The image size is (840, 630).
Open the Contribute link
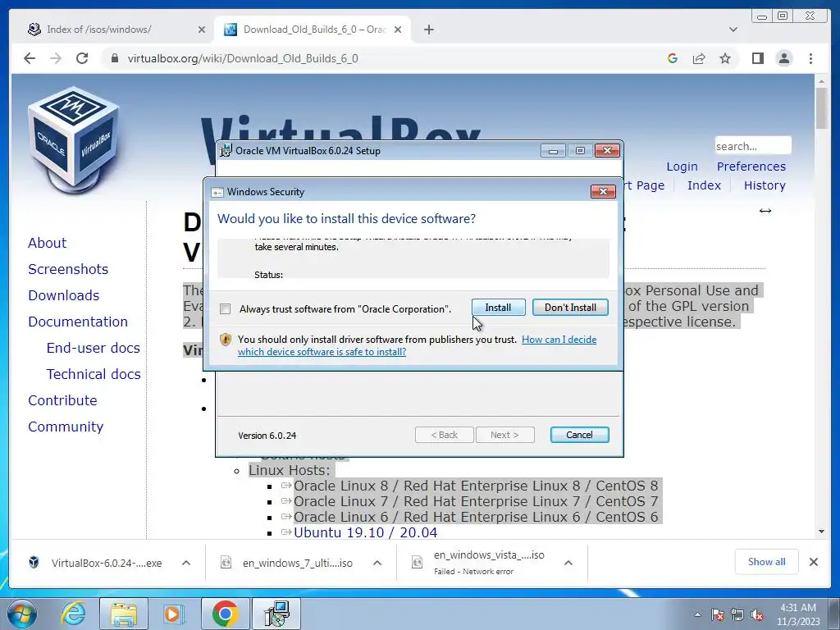click(62, 400)
